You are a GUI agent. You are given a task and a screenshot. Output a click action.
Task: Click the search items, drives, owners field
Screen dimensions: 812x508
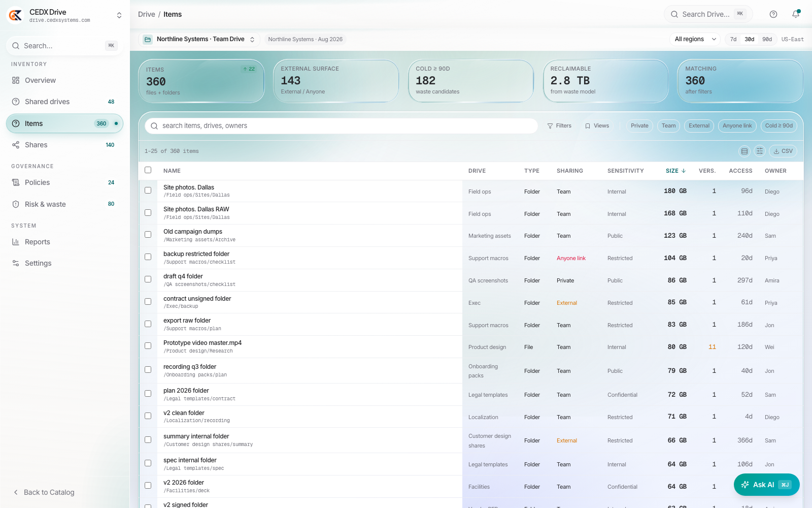[341, 126]
